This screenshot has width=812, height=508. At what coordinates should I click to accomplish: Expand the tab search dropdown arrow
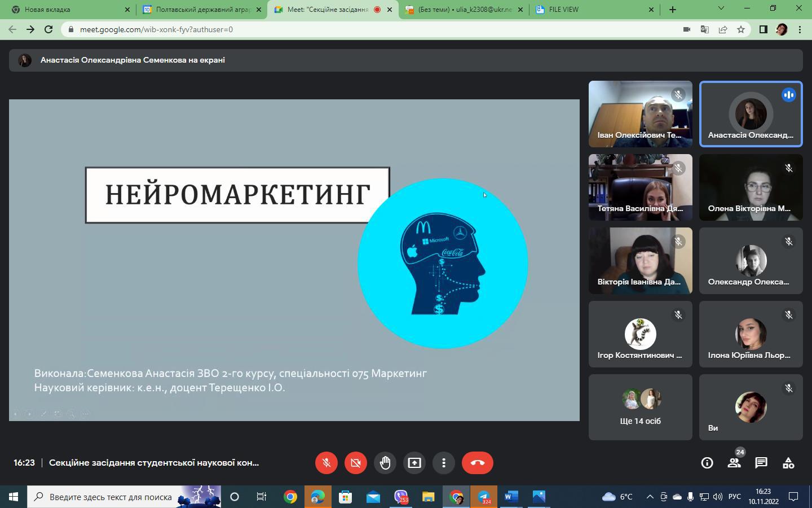click(721, 8)
